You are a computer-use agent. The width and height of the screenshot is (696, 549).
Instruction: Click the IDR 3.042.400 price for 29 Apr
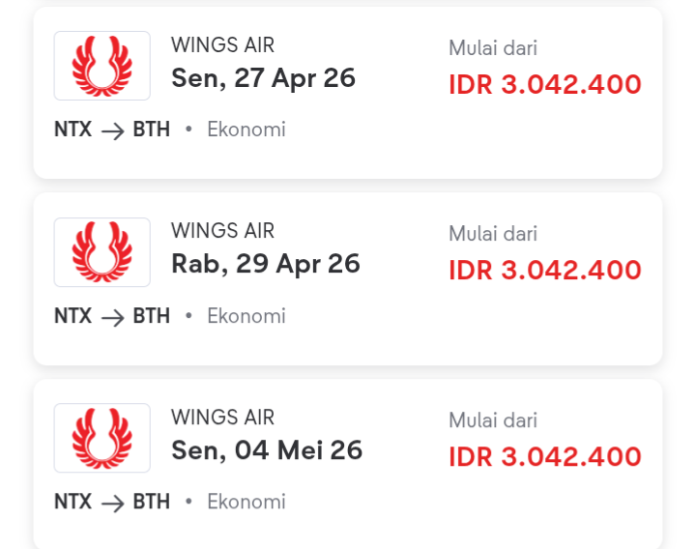tap(544, 270)
